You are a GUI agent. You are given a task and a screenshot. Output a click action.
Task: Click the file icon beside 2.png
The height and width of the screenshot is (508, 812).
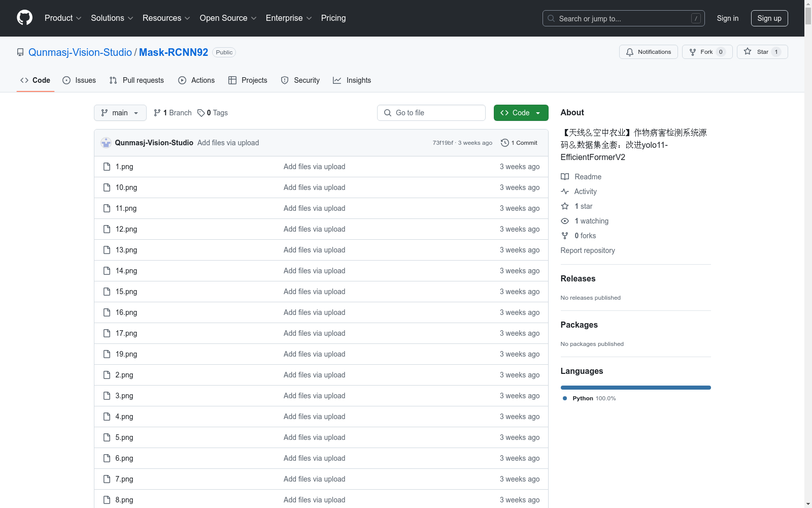tap(107, 375)
